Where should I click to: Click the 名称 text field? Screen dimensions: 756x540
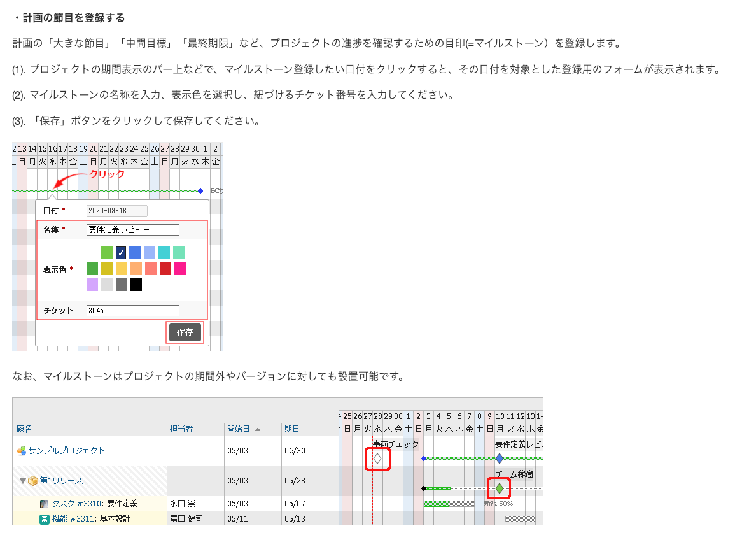[133, 230]
